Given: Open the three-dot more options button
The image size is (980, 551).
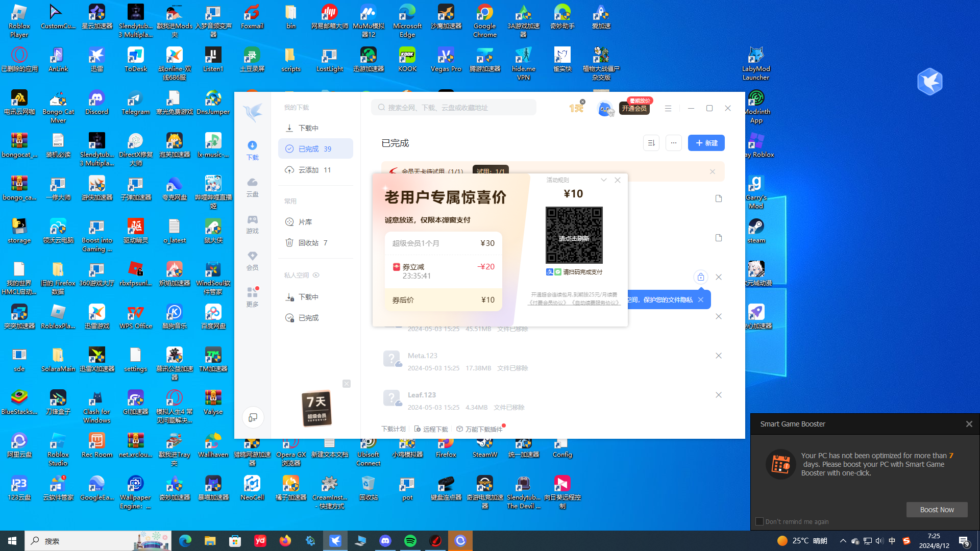Looking at the screenshot, I should click(674, 143).
